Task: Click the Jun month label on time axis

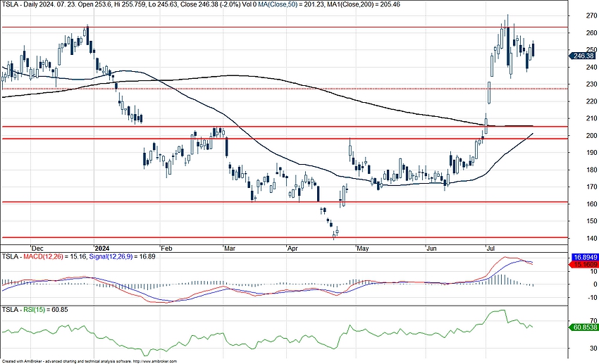Action: coord(431,249)
